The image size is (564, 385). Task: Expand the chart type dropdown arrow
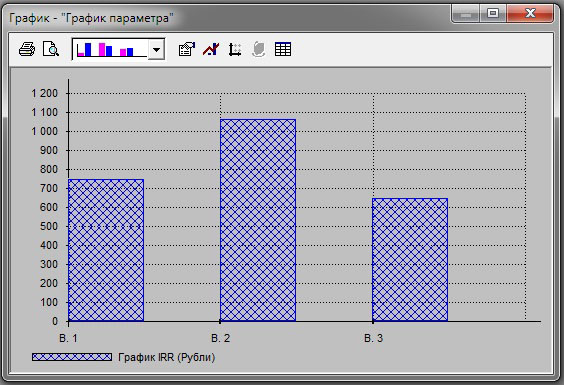pos(156,49)
